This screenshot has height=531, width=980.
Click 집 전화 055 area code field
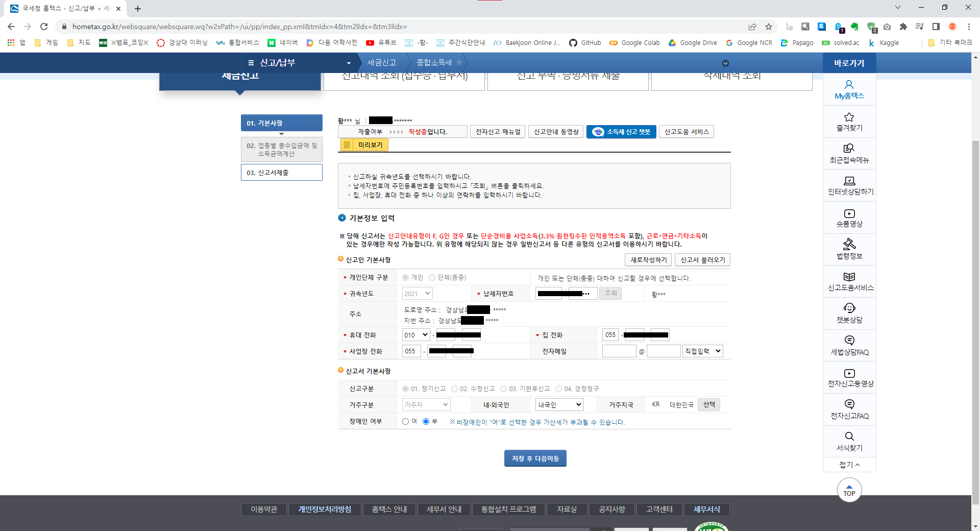pyautogui.click(x=610, y=335)
